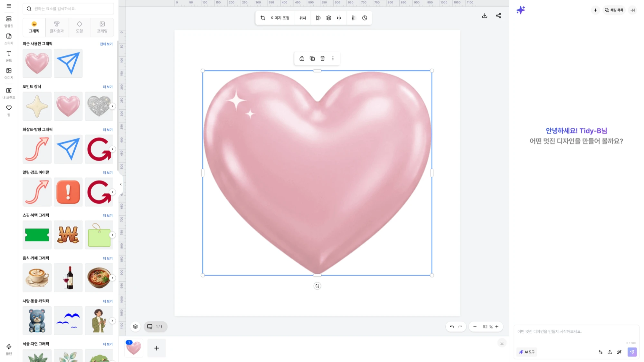Open the hamburger menu
The image size is (644, 362).
point(9,6)
